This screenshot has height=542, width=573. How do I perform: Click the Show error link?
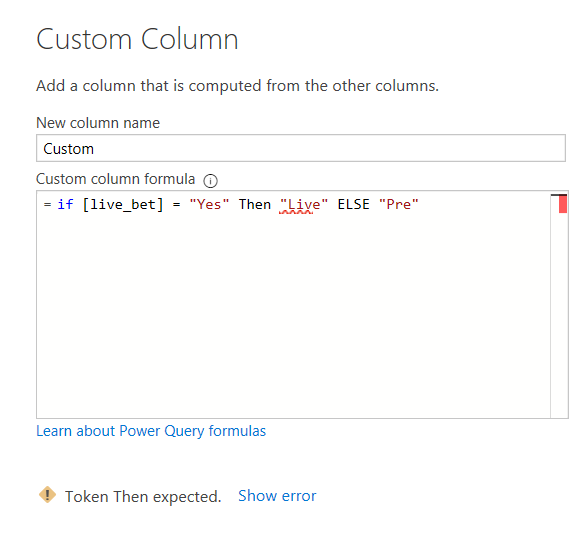(277, 496)
